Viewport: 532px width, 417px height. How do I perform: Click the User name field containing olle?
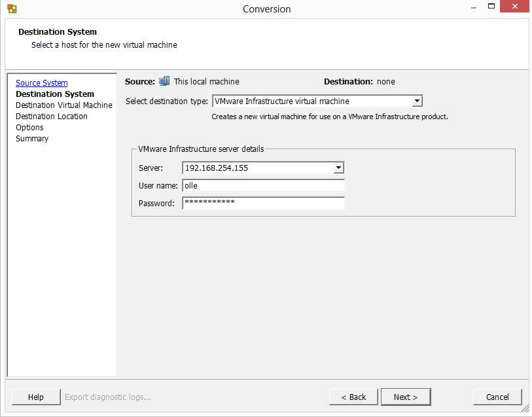pyautogui.click(x=263, y=186)
